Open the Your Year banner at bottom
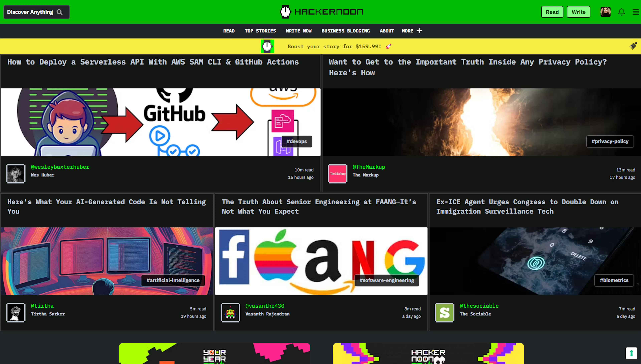Image resolution: width=641 pixels, height=364 pixels. click(215, 353)
